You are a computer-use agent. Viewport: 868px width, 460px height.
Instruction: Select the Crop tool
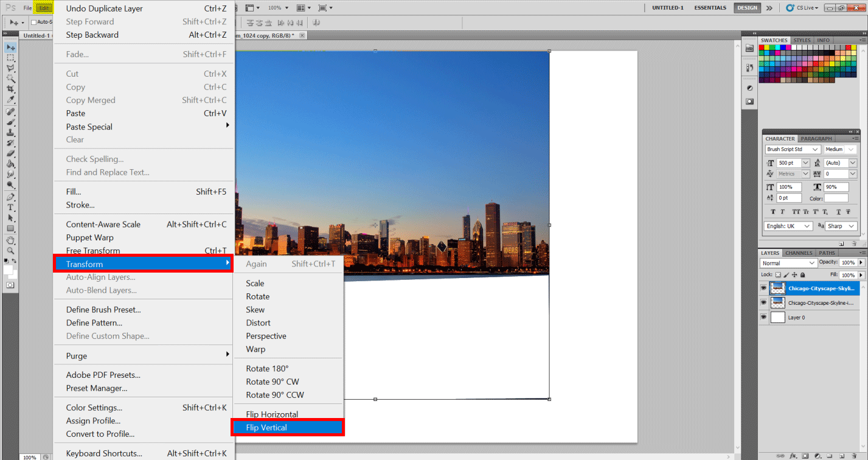click(10, 89)
